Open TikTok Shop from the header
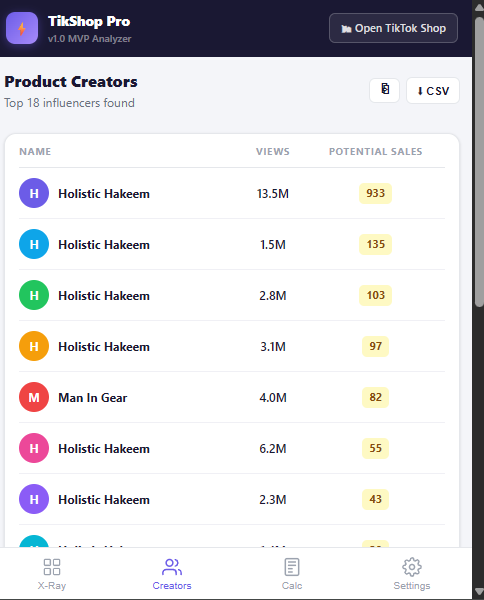The height and width of the screenshot is (600, 484). [393, 28]
